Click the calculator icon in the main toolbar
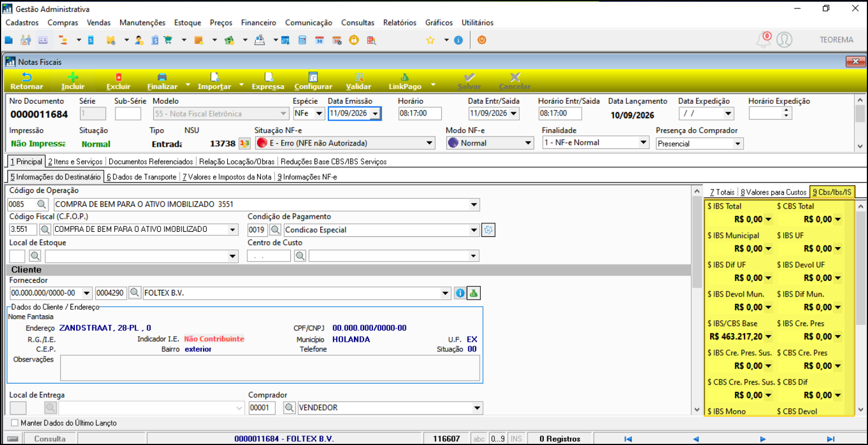This screenshot has width=868, height=445. pos(302,40)
